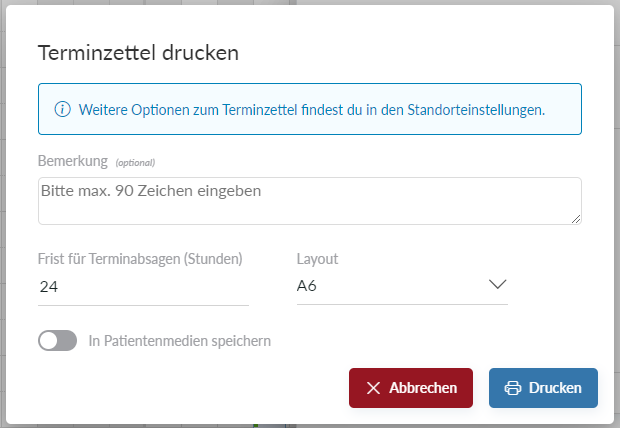
Task: Click the printer icon on the Drucken button
Action: 513,388
